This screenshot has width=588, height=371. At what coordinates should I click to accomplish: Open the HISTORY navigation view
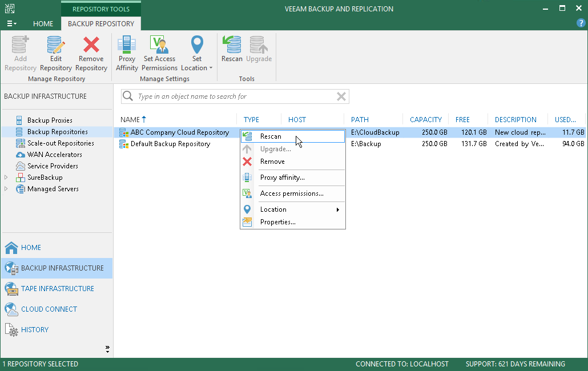coord(57,330)
